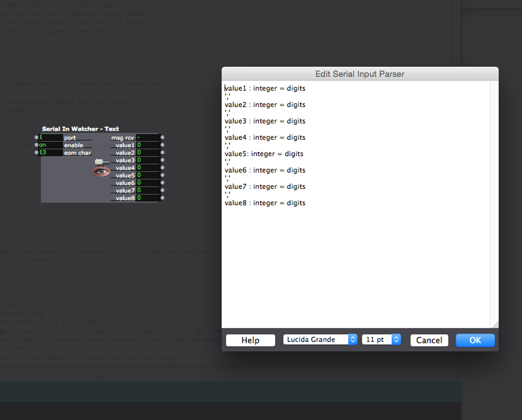Screen dimensions: 522x420
Task: Click the port input value 1
Action: (50, 138)
